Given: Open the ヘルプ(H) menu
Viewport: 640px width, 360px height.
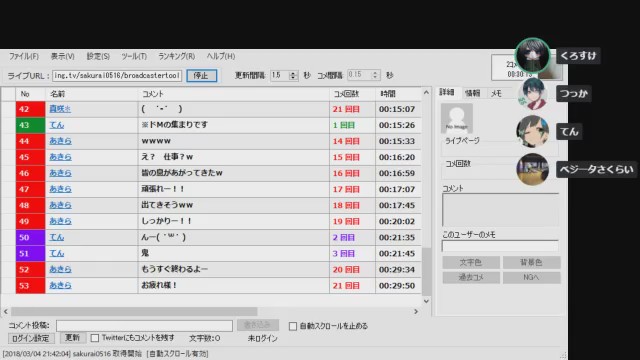Looking at the screenshot, I should pyautogui.click(x=220, y=56).
